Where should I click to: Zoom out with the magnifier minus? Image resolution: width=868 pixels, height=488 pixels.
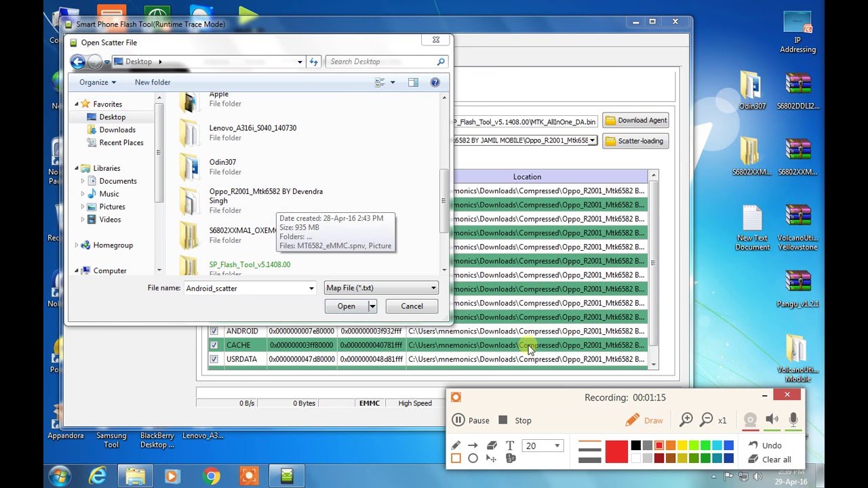(x=707, y=420)
